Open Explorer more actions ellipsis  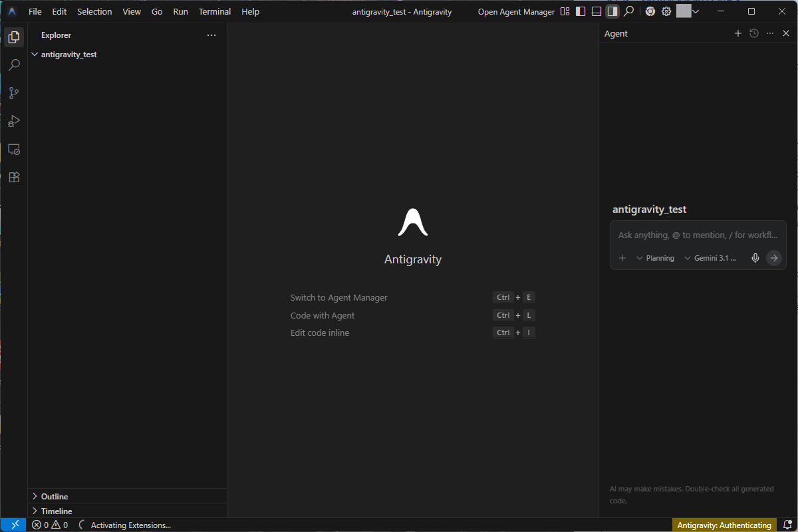tap(211, 35)
